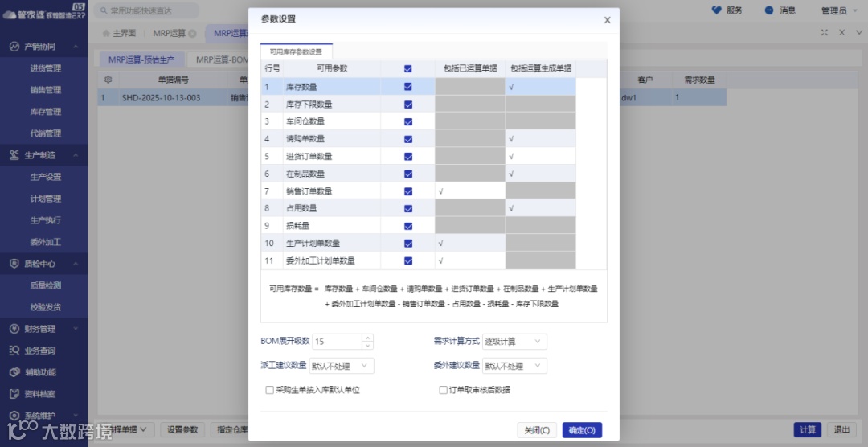This screenshot has width=868, height=447.
Task: Click the 业务查询 sidebar icon
Action: [x=14, y=351]
